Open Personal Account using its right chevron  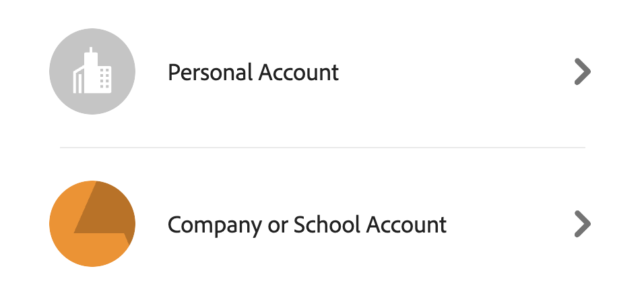tap(582, 71)
